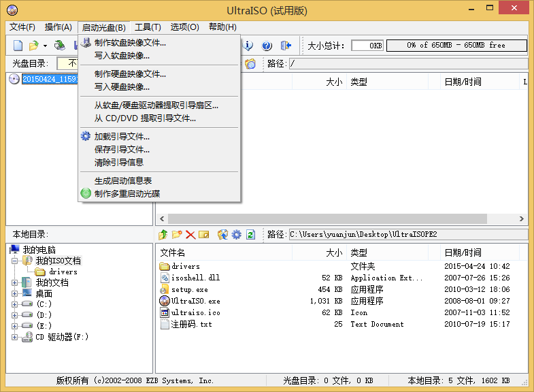Sort the disc file list by 类型 column header
534x392 pixels.
point(387,82)
